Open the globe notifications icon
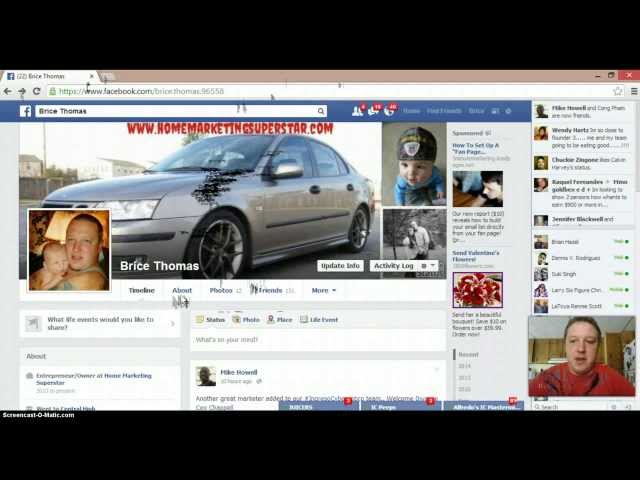Image resolution: width=640 pixels, height=480 pixels. (389, 111)
